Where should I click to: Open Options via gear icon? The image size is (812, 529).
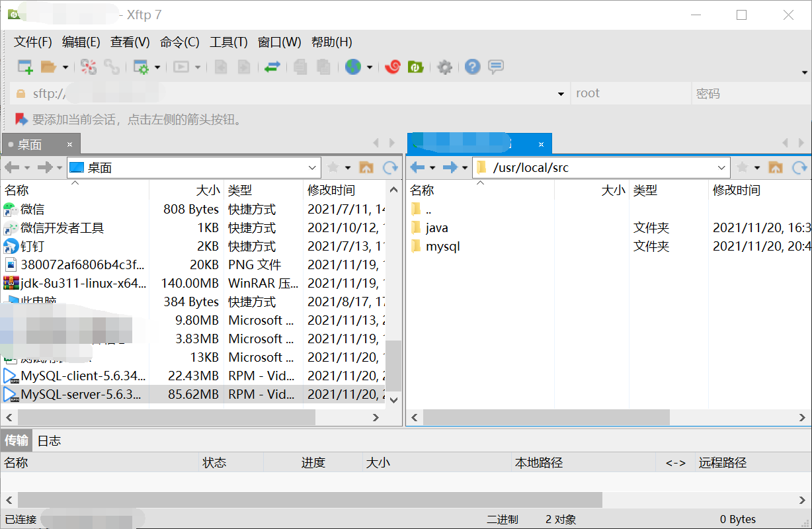pyautogui.click(x=445, y=67)
